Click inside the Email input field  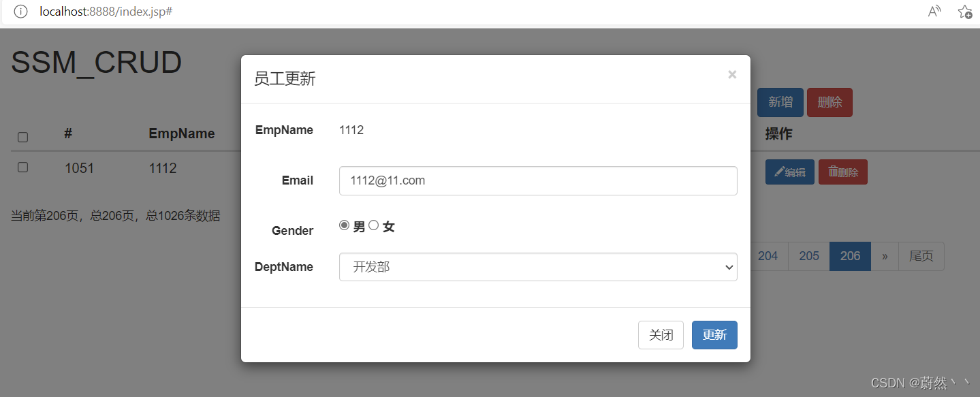point(538,180)
